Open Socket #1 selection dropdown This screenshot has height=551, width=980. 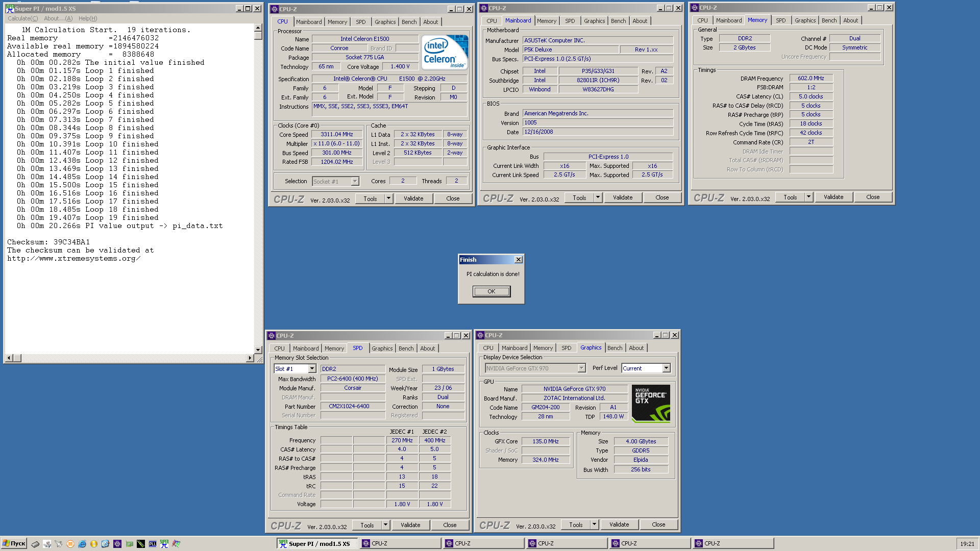coord(355,182)
